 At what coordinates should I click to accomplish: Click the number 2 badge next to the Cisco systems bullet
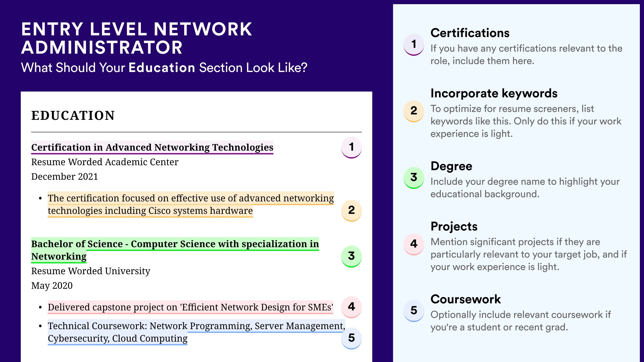click(351, 210)
